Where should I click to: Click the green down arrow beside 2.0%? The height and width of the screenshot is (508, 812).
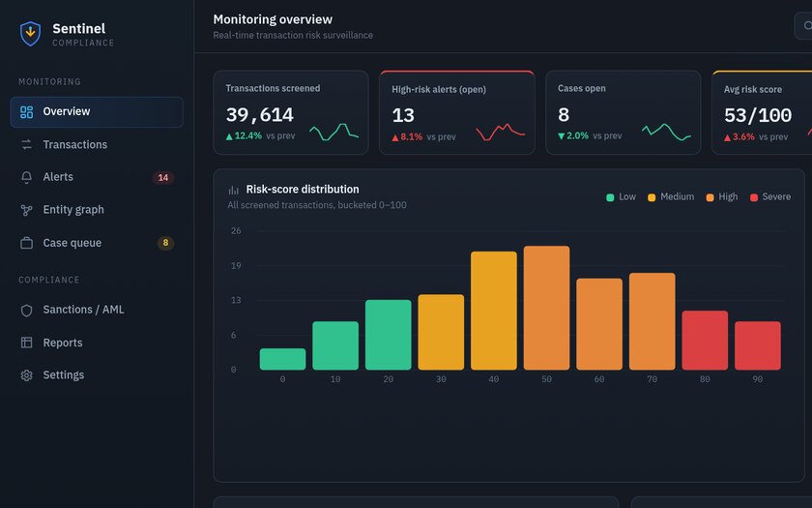pyautogui.click(x=562, y=136)
